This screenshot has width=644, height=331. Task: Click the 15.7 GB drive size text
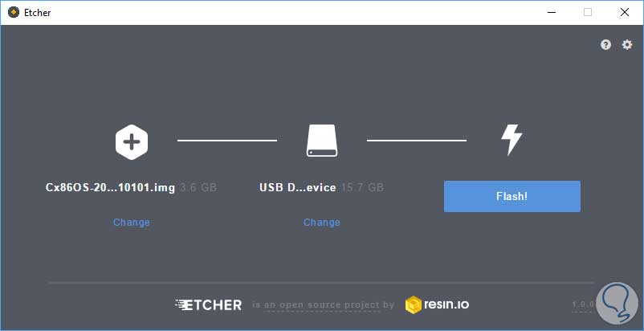pyautogui.click(x=362, y=188)
